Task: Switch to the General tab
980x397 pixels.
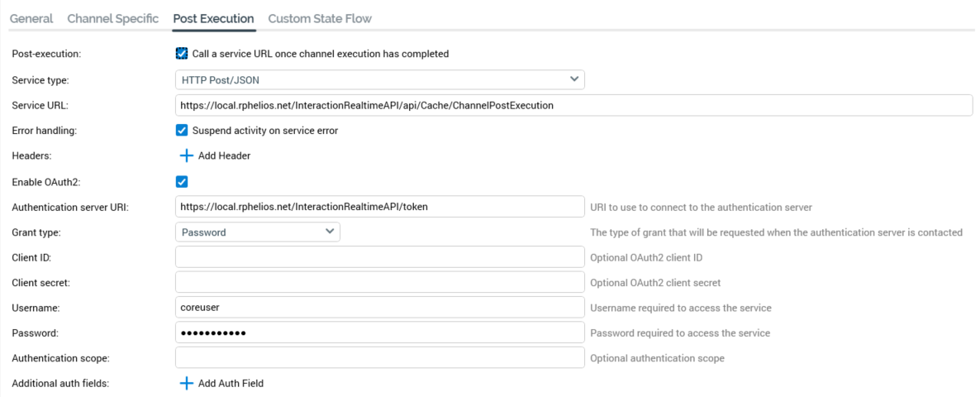Action: (x=31, y=18)
